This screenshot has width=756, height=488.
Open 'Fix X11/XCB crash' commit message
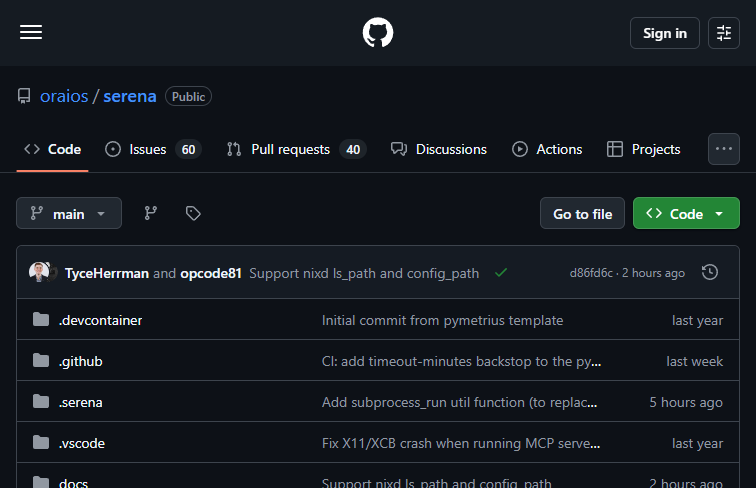[461, 443]
